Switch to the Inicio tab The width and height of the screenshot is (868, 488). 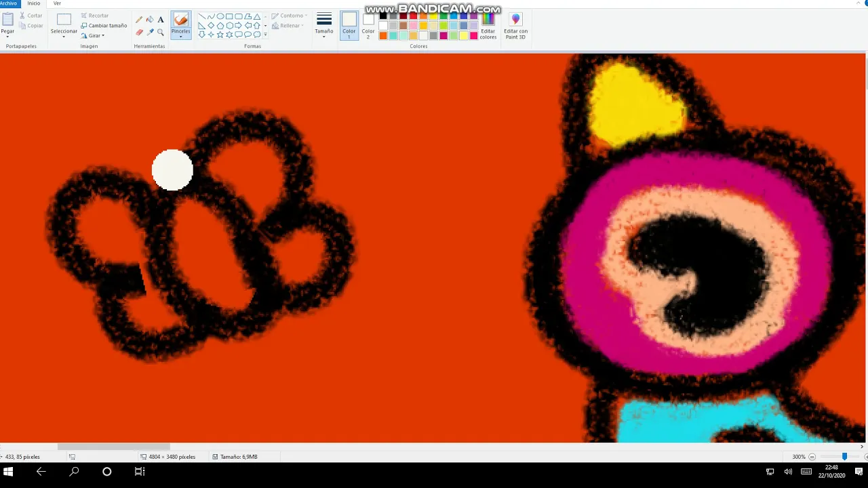click(x=34, y=3)
